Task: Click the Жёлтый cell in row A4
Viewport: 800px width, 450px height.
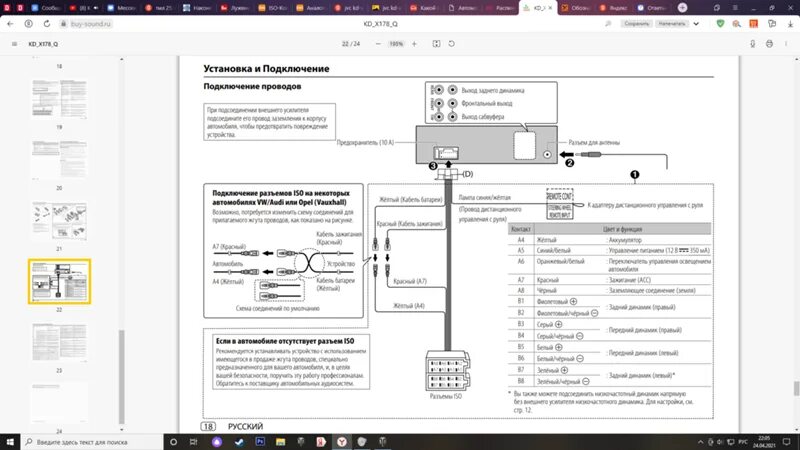Action: 546,240
